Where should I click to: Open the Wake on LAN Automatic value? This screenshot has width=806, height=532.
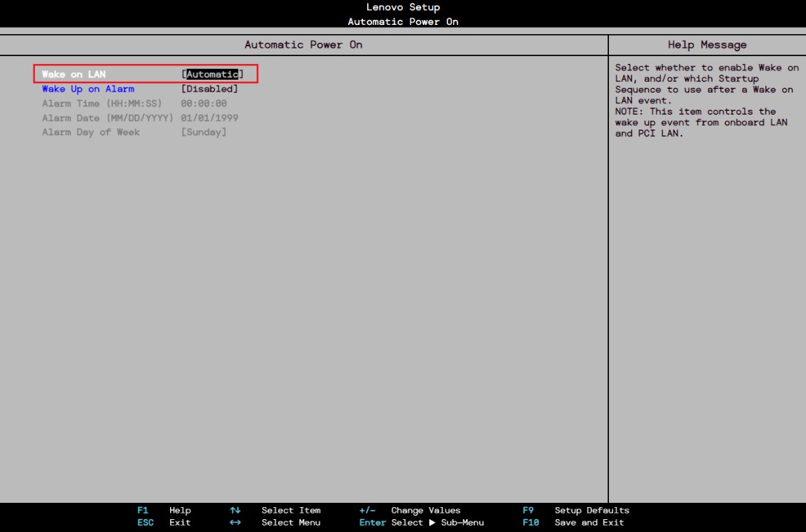pyautogui.click(x=212, y=75)
